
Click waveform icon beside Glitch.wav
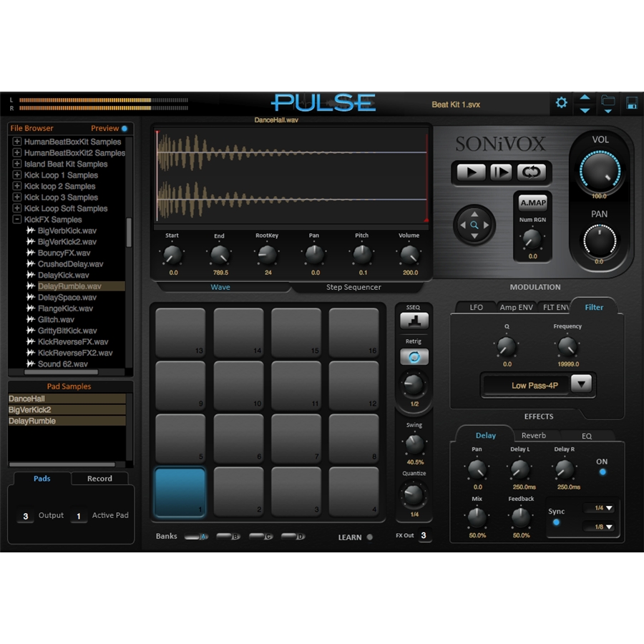tap(30, 319)
